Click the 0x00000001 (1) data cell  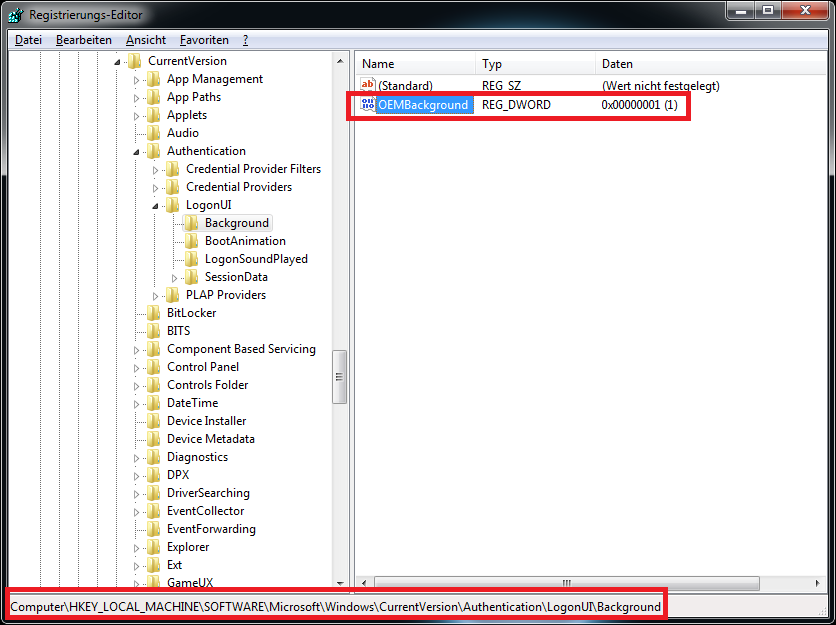pyautogui.click(x=639, y=105)
